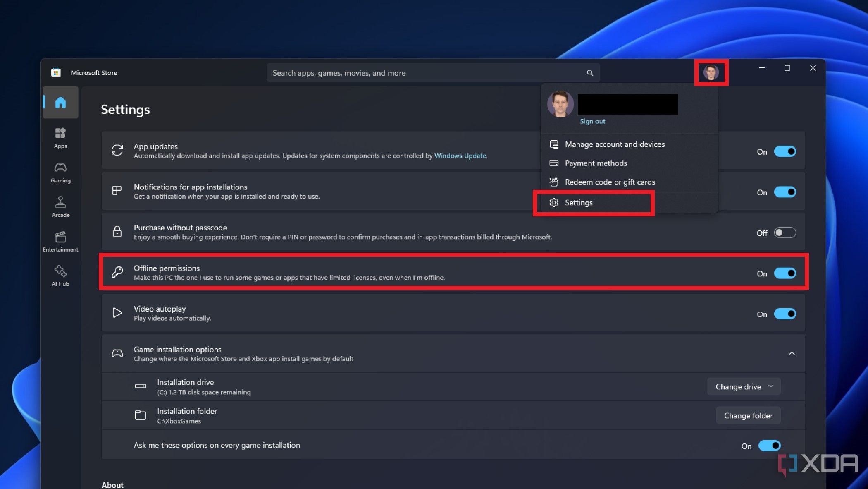Screen dimensions: 868x489
Task: Toggle the Purchase without passcode switch
Action: [785, 233]
